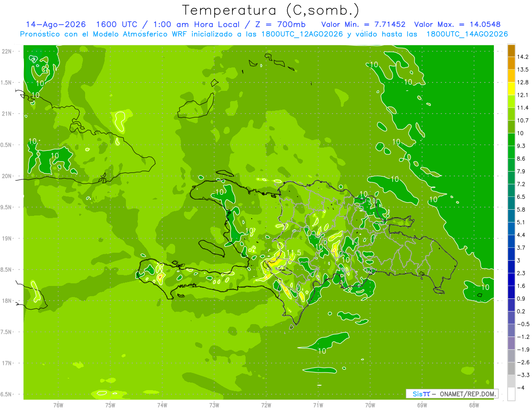The height and width of the screenshot is (411, 532).
Task: Click 'Pronóstico con el Modelo Atmosférico WRF' text
Action: click(x=104, y=34)
